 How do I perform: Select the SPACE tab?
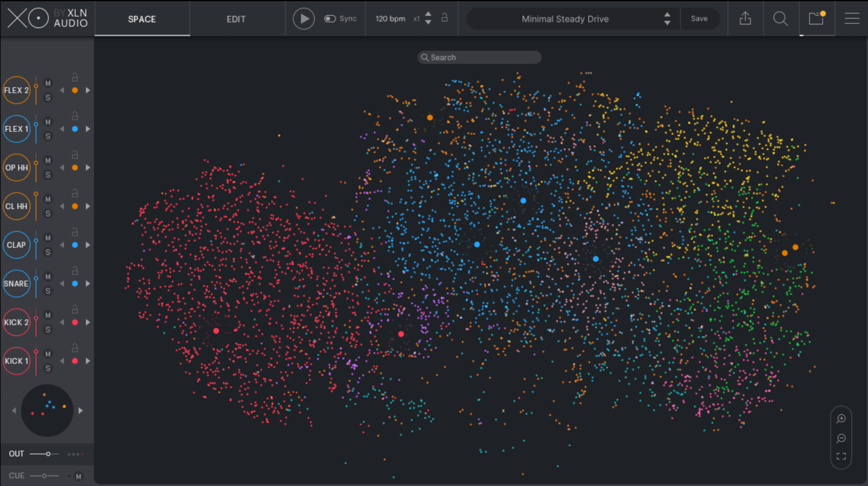(x=142, y=19)
